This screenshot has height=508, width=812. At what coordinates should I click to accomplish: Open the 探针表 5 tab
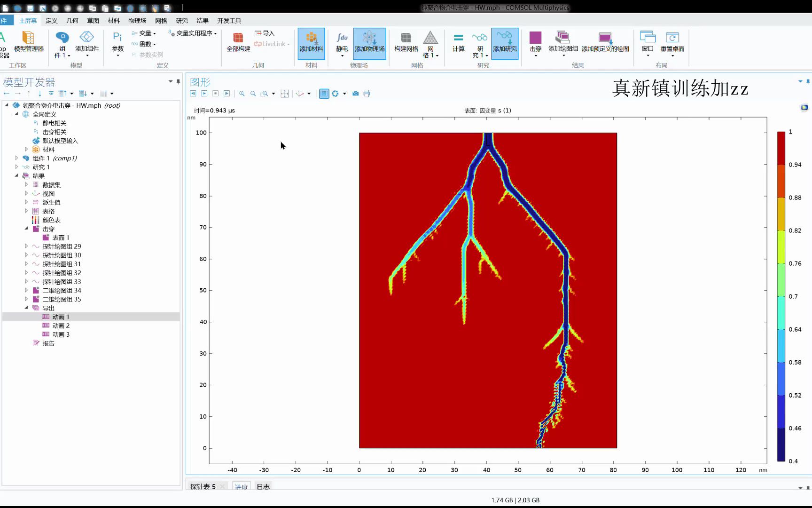(203, 486)
